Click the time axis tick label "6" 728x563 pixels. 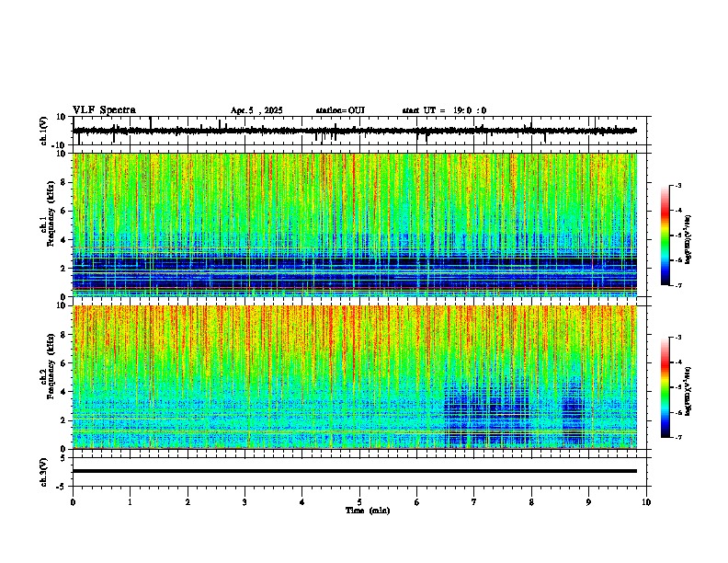[x=417, y=502]
